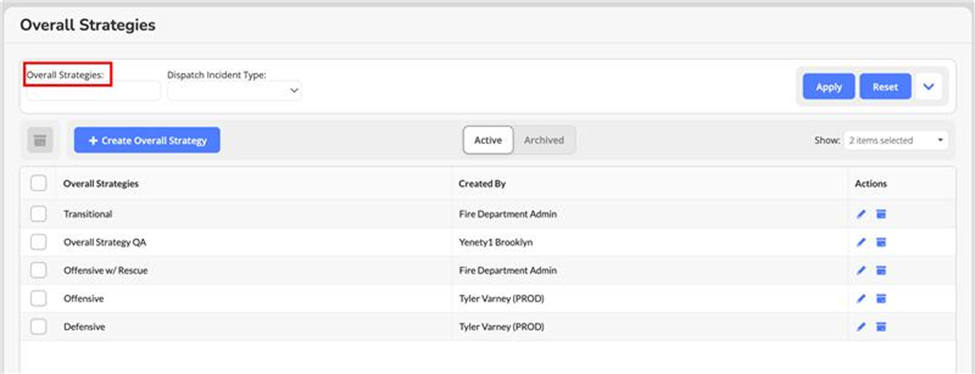Select the Active tab
Image resolution: width=975 pixels, height=374 pixels.
tap(488, 140)
